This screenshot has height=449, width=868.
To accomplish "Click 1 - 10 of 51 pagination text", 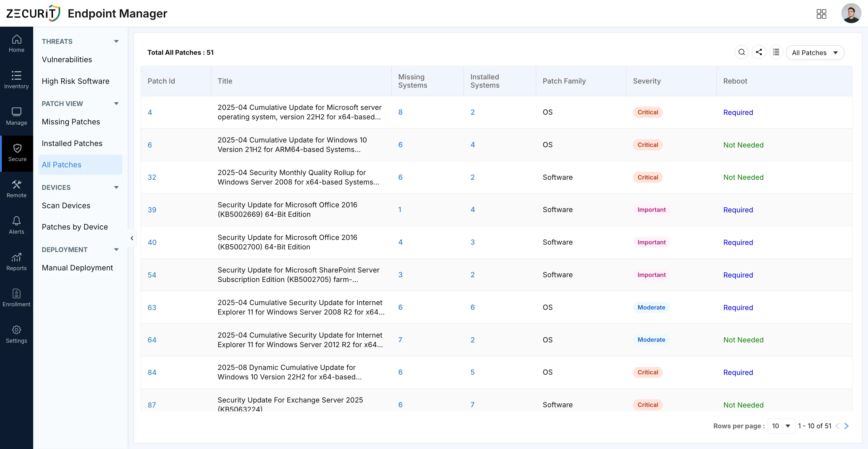I will point(814,426).
